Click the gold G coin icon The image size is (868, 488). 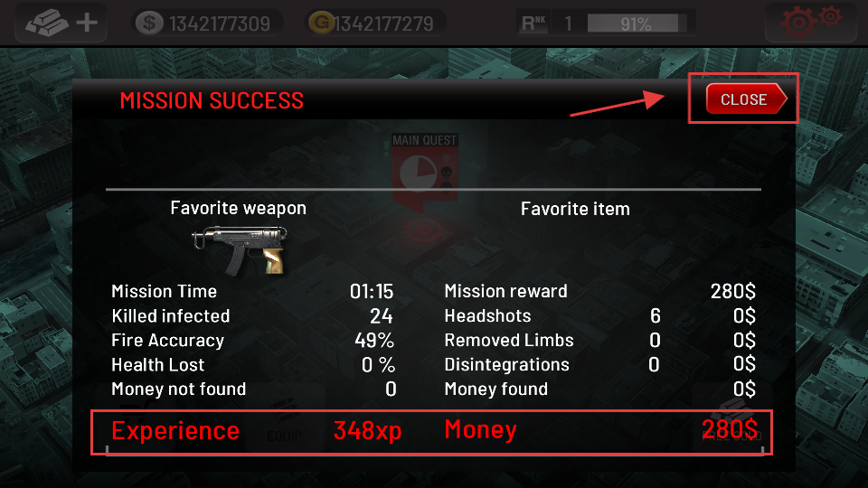[x=321, y=23]
